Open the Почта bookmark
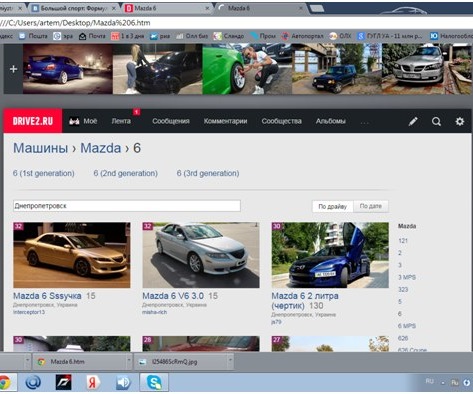Viewport: 473px width, 394px height. click(x=92, y=36)
